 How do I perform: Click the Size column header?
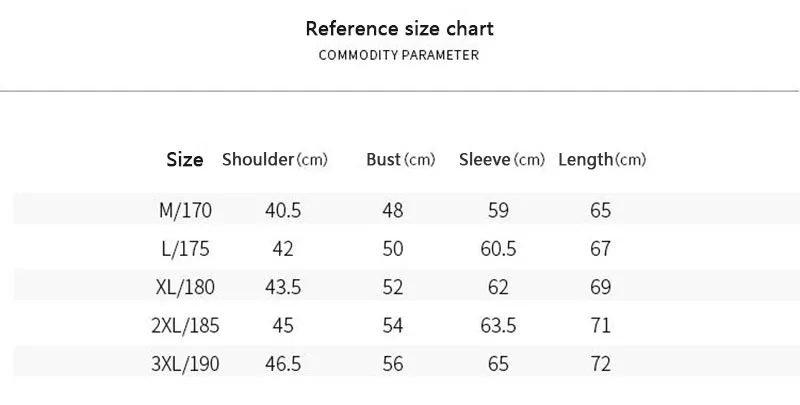pyautogui.click(x=185, y=160)
